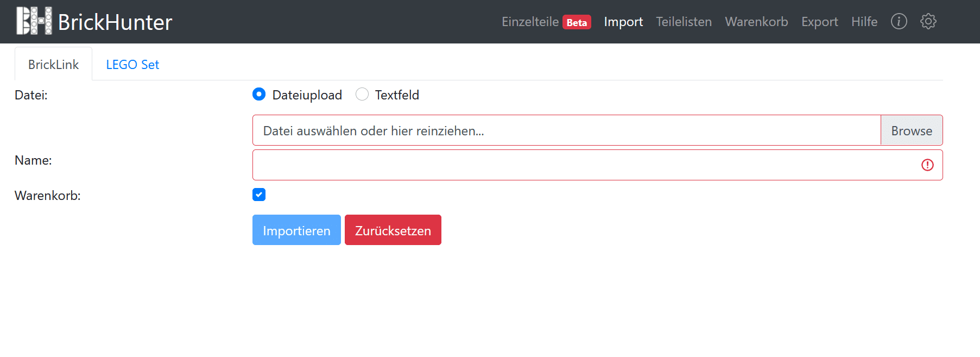The height and width of the screenshot is (357, 980).
Task: Open the Teilelisten menu item
Action: (684, 22)
